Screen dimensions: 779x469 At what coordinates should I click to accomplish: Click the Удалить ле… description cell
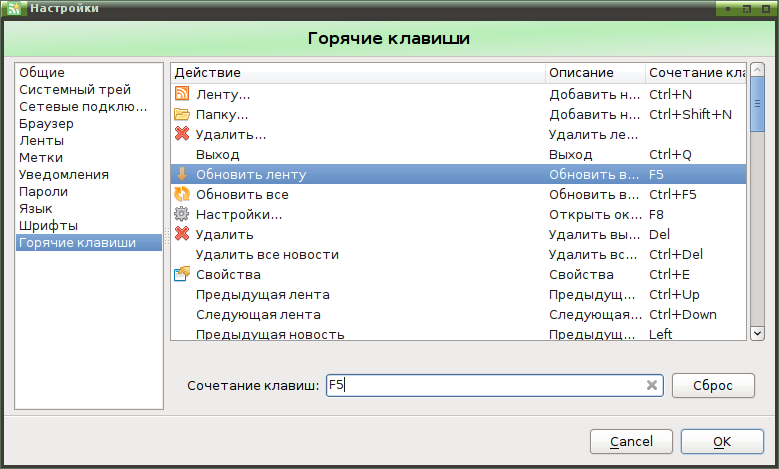point(593,134)
